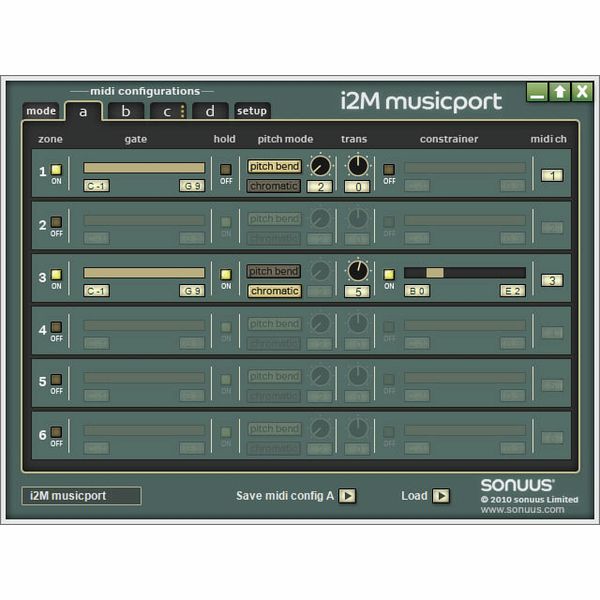
Task: Turn off zone 1 ON toggle
Action: click(56, 169)
